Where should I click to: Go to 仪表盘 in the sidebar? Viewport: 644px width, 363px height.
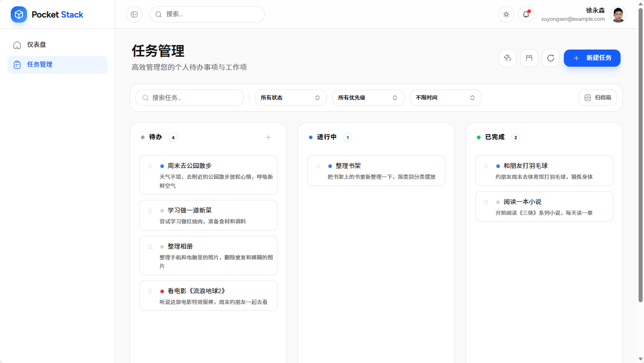[36, 45]
